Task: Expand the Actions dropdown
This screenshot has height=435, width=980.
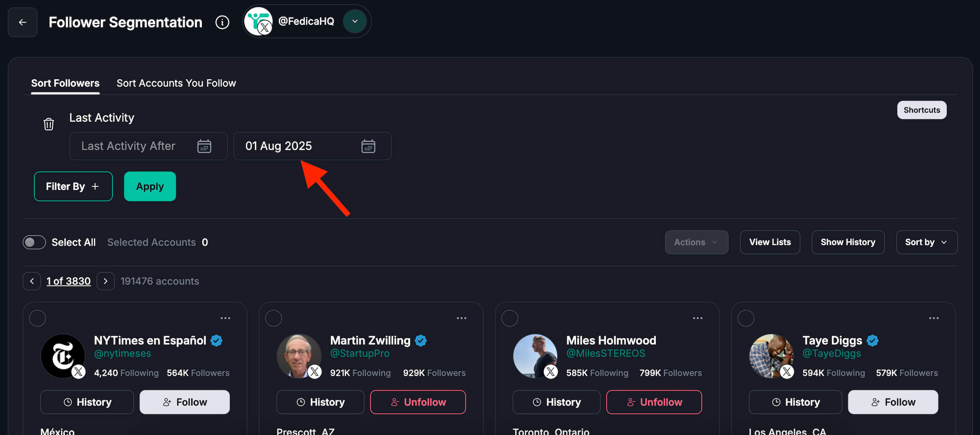Action: [x=696, y=242]
